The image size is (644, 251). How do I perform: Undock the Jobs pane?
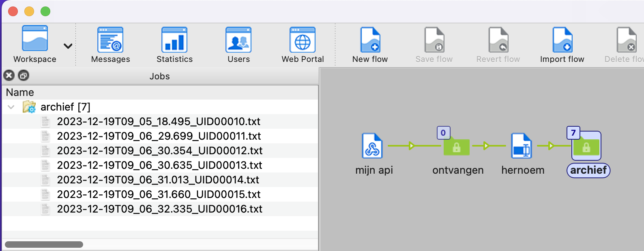(24, 75)
